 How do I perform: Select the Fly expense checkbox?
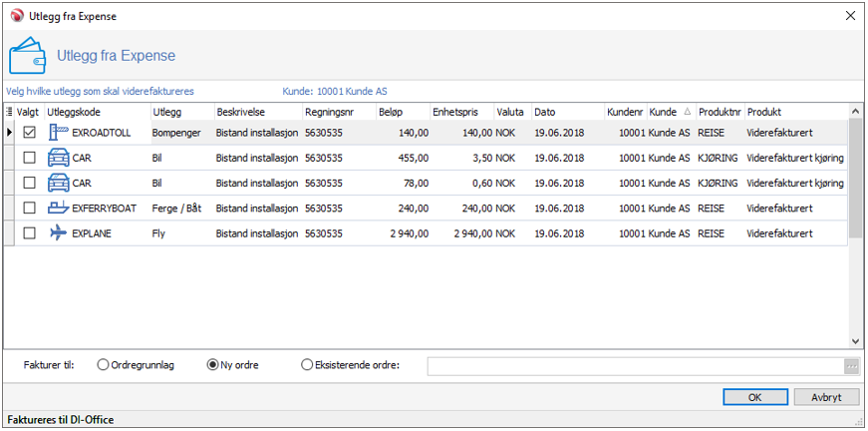(x=29, y=232)
